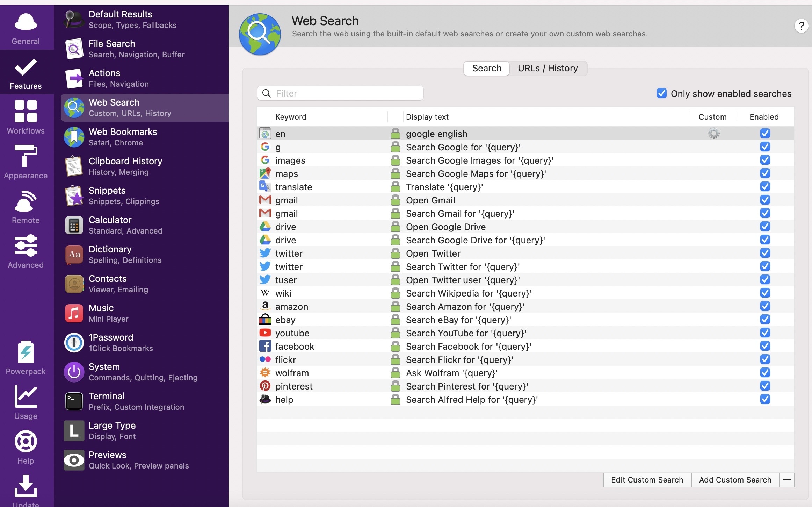This screenshot has width=812, height=507.
Task: Click Add Custom Search button
Action: coord(735,480)
